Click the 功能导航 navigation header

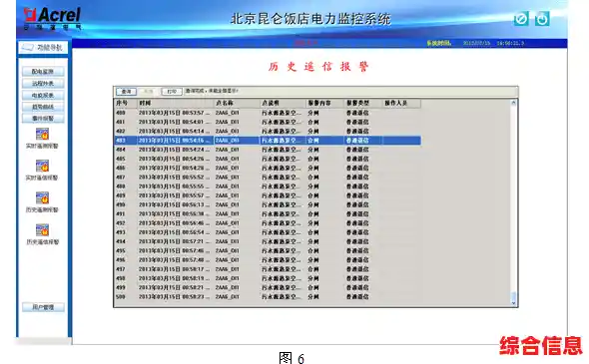pyautogui.click(x=43, y=47)
